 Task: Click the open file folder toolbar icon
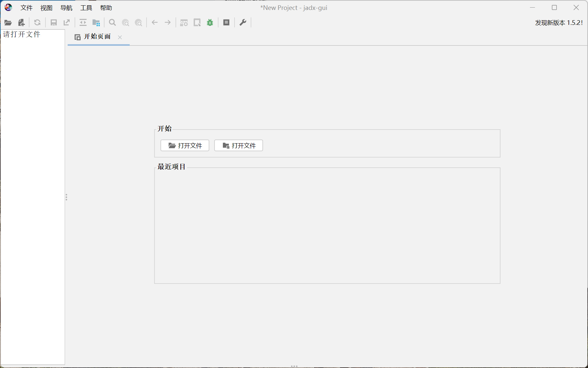8,23
